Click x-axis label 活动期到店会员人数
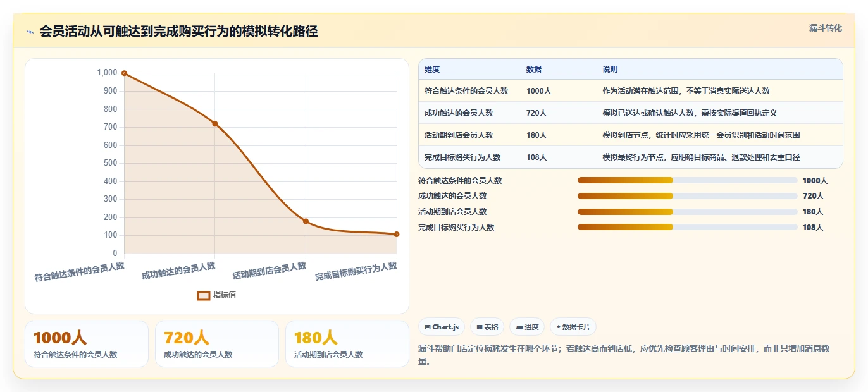 [270, 271]
